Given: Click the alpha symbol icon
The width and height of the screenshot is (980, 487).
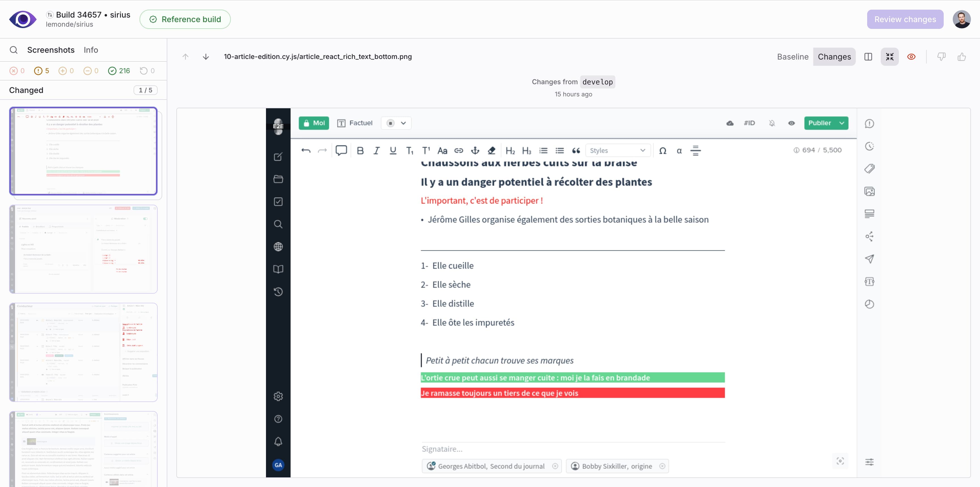Looking at the screenshot, I should [679, 151].
